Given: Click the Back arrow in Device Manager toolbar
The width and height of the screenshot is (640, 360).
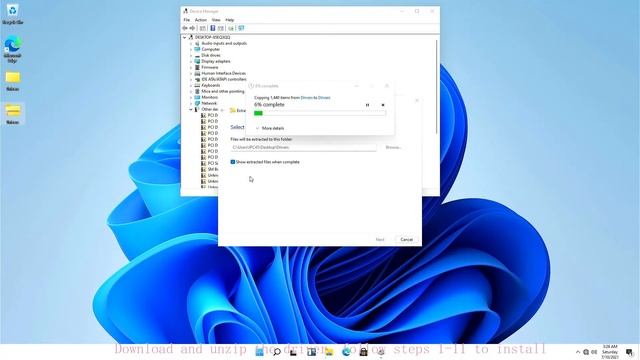Looking at the screenshot, I should tap(184, 28).
